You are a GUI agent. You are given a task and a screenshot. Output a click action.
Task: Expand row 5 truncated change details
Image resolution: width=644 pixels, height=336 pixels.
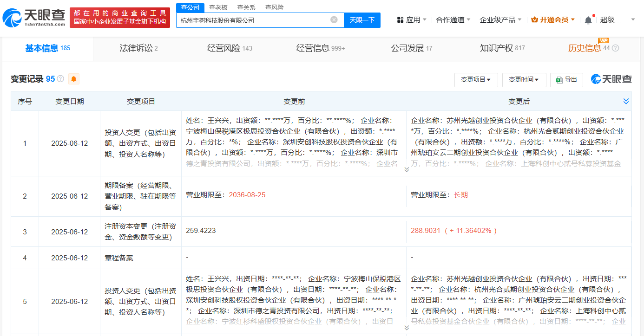click(x=407, y=328)
